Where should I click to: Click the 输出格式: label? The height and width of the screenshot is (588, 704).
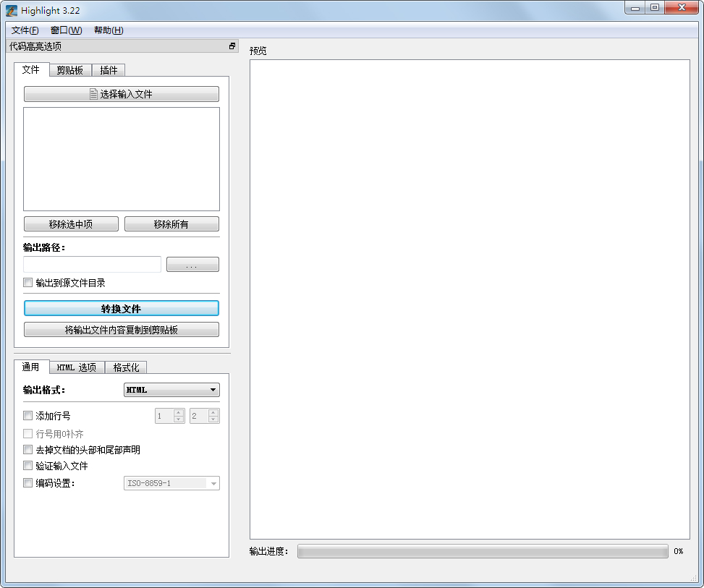point(44,390)
